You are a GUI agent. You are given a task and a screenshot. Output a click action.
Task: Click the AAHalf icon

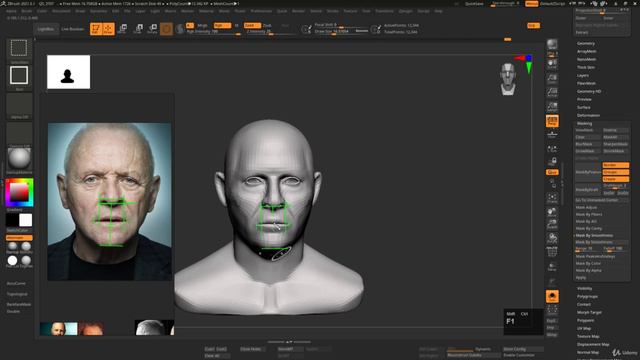552,107
